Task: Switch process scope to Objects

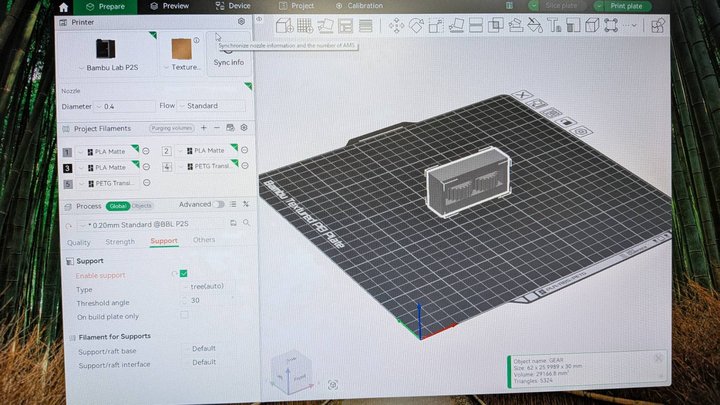Action: tap(141, 206)
